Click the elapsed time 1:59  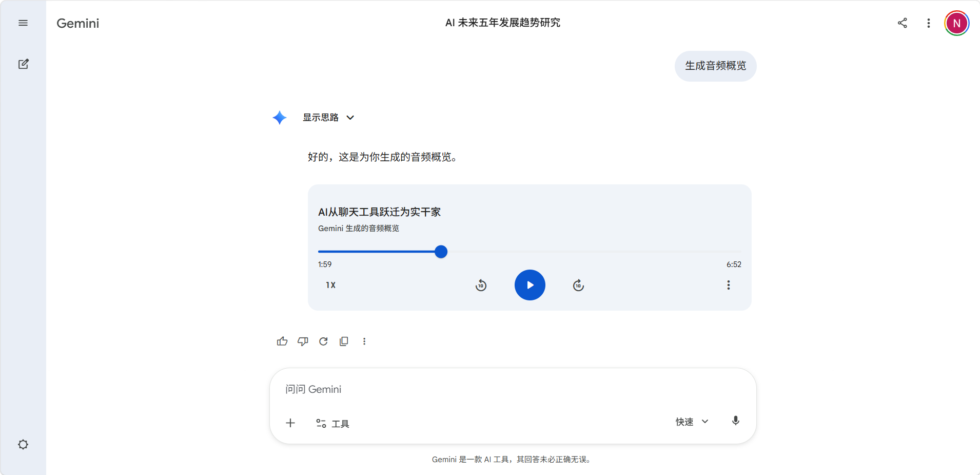(325, 264)
